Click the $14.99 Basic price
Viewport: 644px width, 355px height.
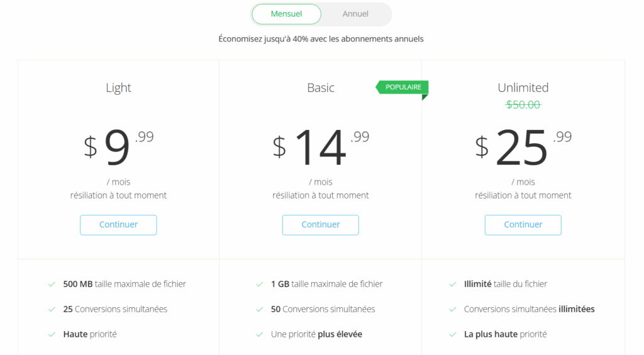coord(321,147)
